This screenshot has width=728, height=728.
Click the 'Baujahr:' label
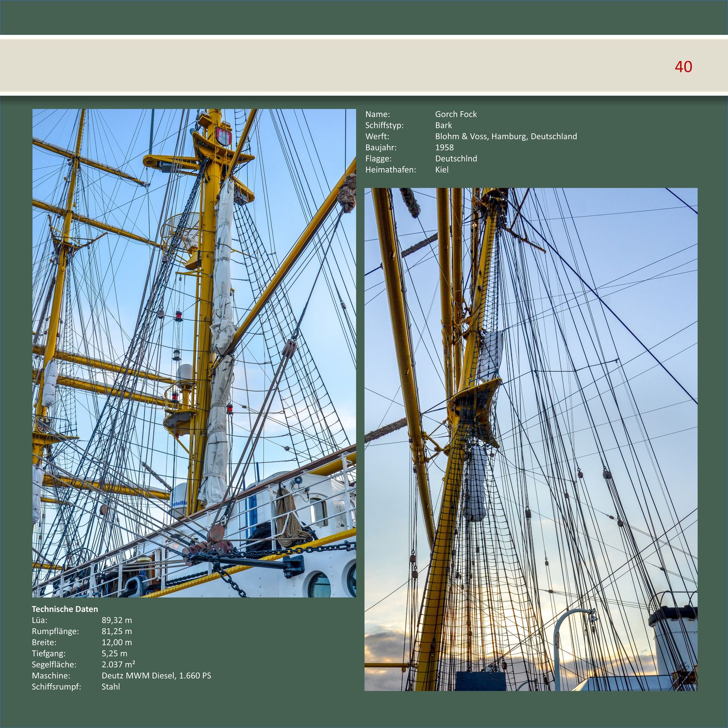point(381,148)
